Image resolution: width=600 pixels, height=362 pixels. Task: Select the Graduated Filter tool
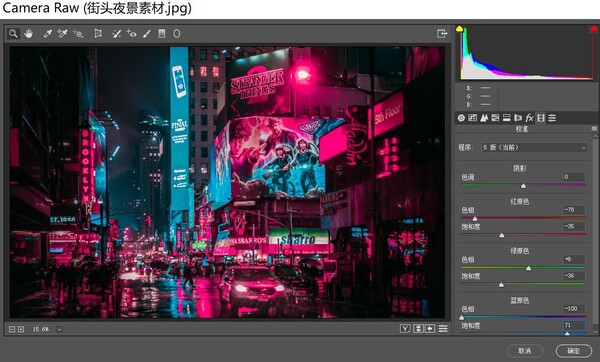pos(162,34)
